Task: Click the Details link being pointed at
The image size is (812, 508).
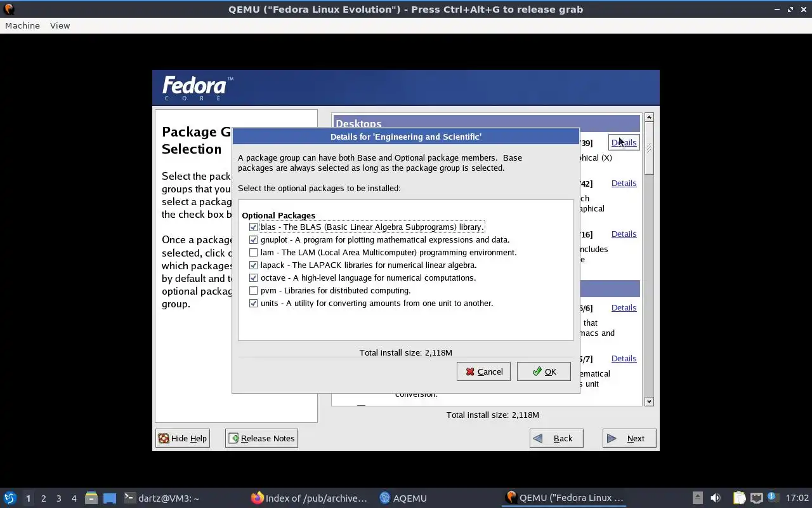Action: (624, 142)
